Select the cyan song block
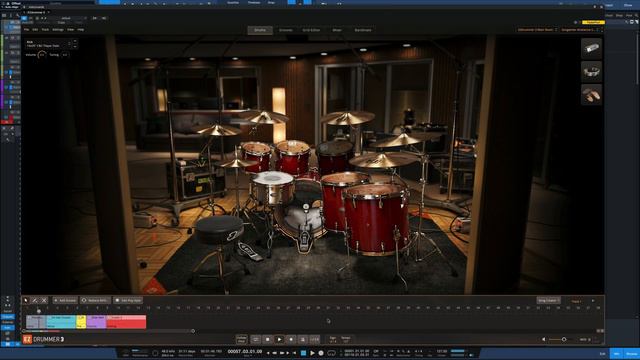Screen dimensions: 640x360 (61, 322)
